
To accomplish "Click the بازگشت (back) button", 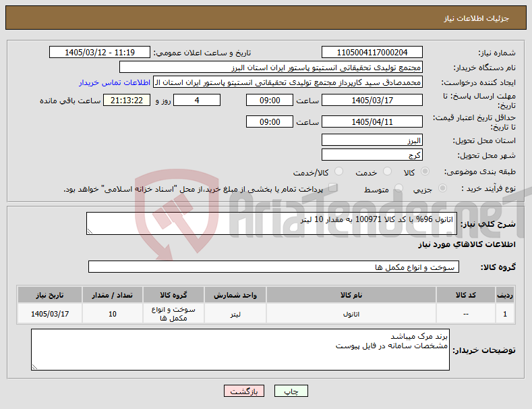I will pos(244,391).
